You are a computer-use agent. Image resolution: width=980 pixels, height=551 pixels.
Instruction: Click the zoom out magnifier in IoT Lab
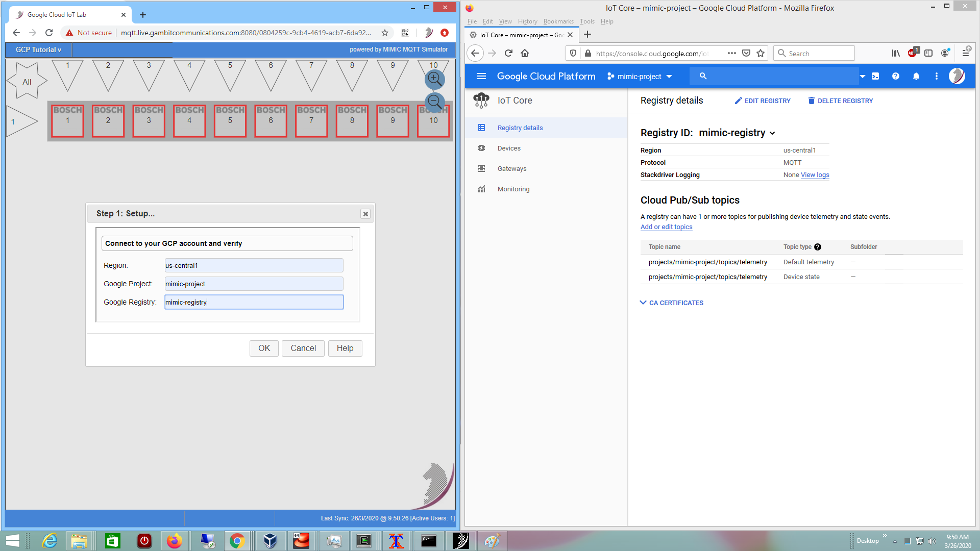coord(434,102)
